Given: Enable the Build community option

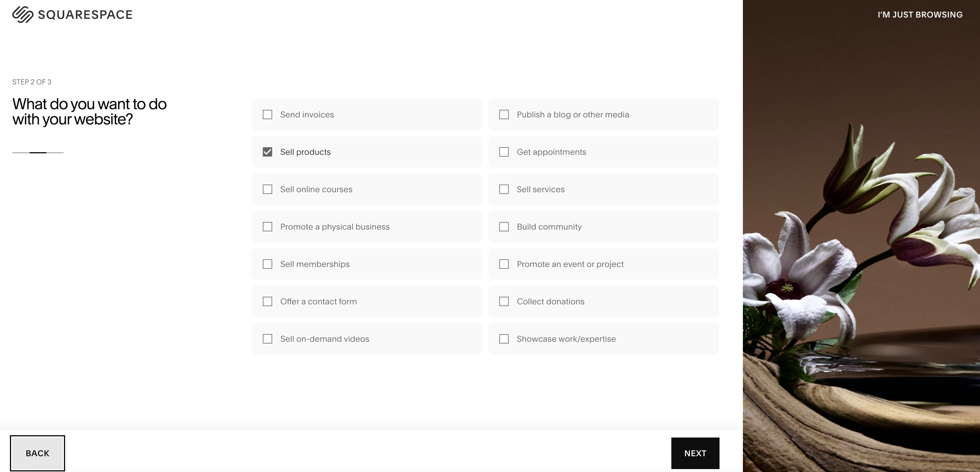Looking at the screenshot, I should click(504, 227).
